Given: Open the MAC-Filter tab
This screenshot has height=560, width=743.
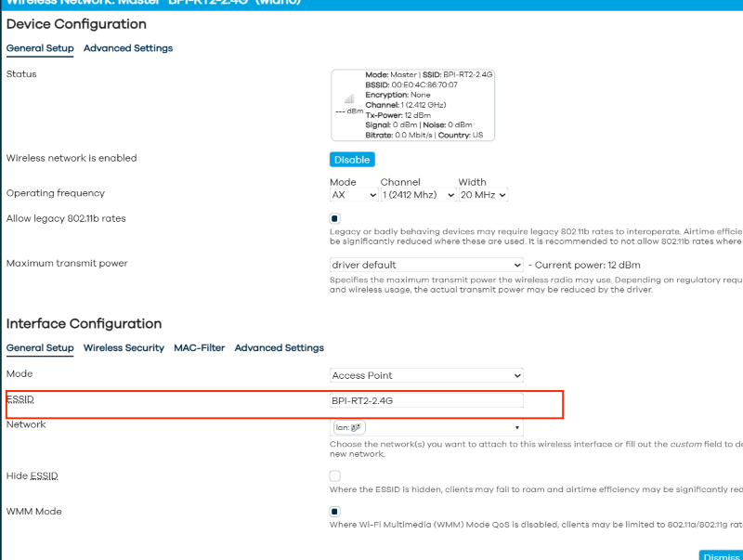Looking at the screenshot, I should [x=199, y=348].
